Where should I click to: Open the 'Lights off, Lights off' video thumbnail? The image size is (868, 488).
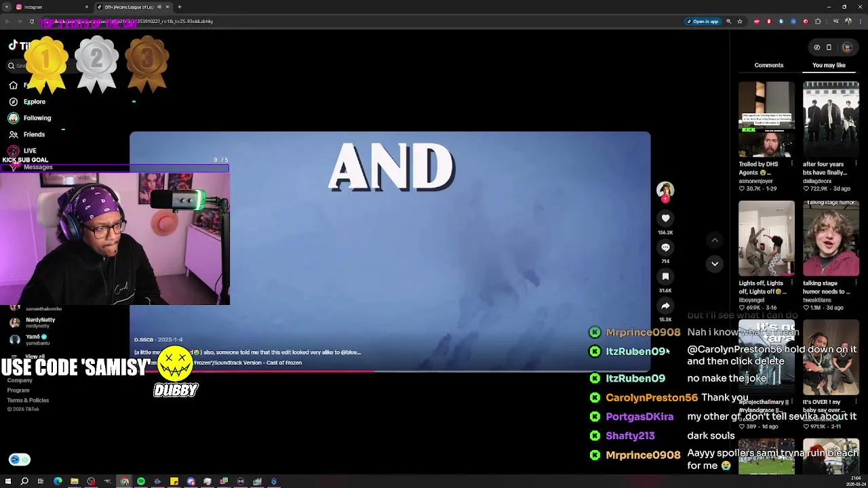pos(766,239)
